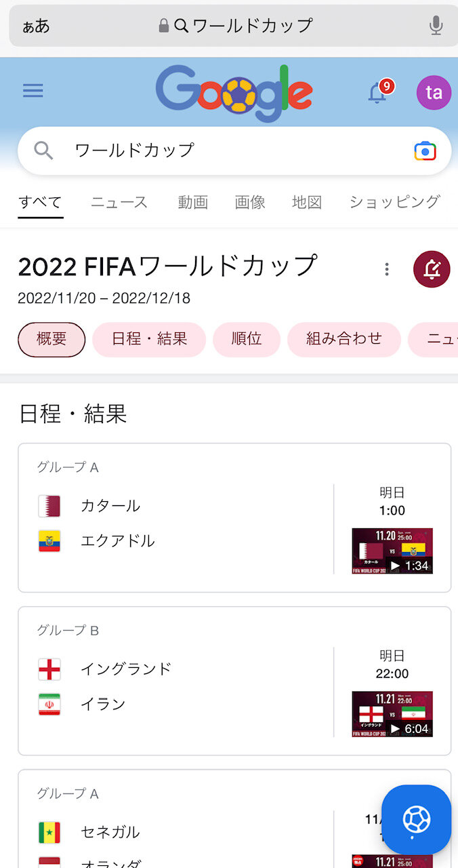Toggle World Cup notification alert bell
458x868 pixels.
432,269
